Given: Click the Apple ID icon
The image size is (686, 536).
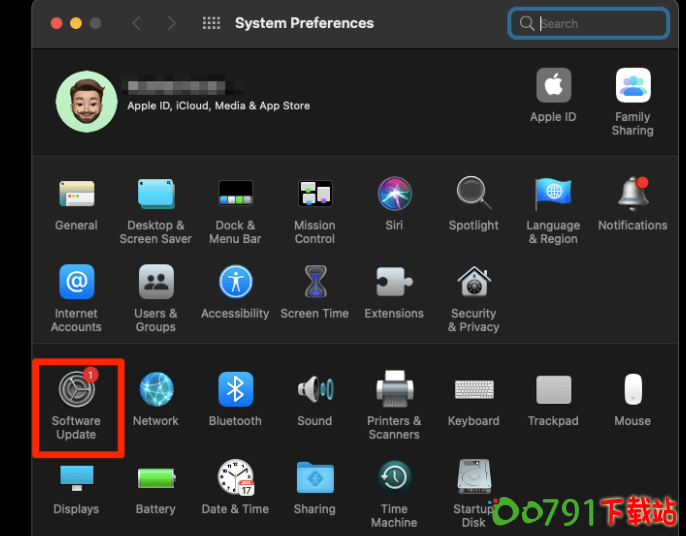Looking at the screenshot, I should click(553, 87).
